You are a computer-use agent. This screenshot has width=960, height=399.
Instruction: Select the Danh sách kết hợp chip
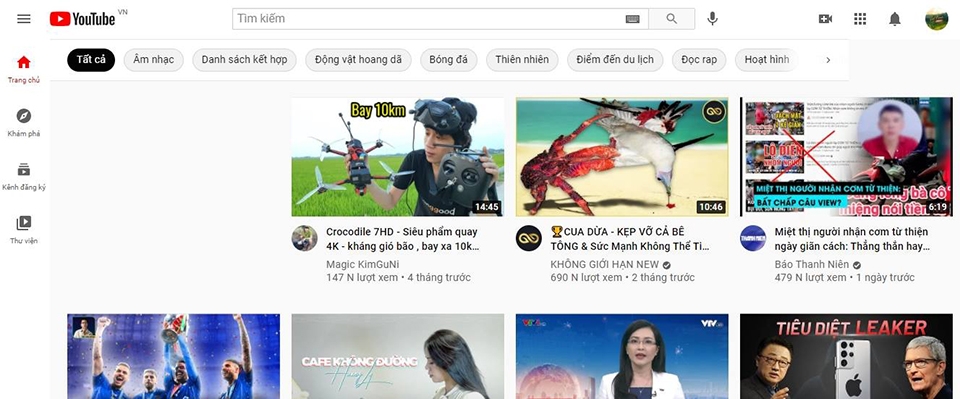click(244, 60)
